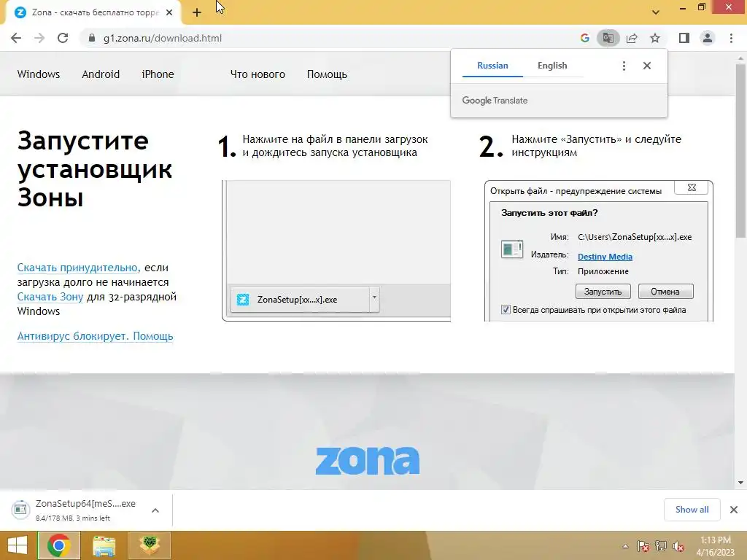The image size is (747, 560).
Task: Switch translation to English
Action: 552,66
